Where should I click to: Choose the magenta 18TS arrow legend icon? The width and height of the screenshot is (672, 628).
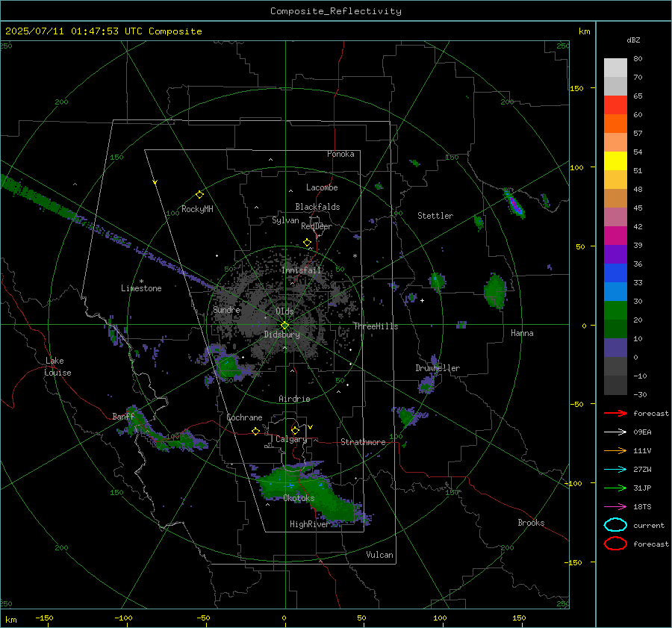(615, 507)
